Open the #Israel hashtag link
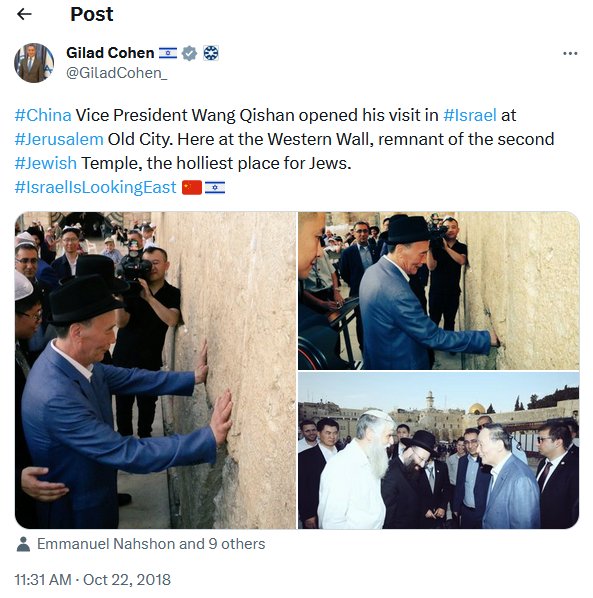Screen dimensions: 593x598 click(x=470, y=115)
